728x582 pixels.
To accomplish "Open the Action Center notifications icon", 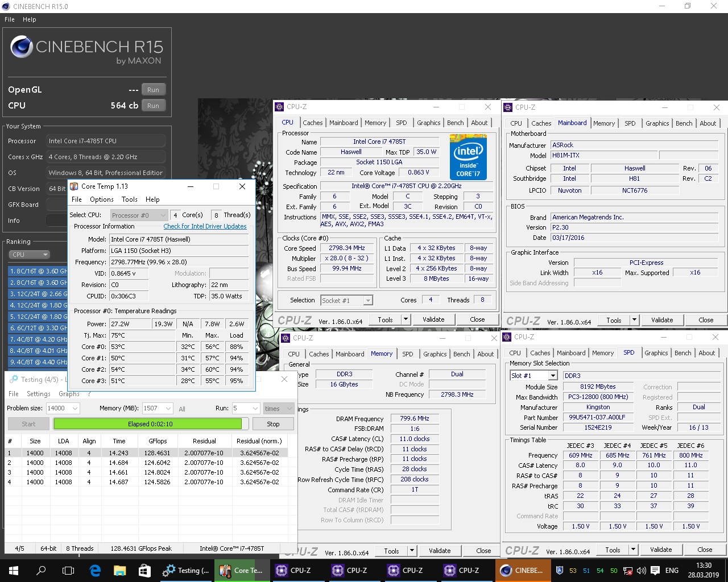I will [x=655, y=571].
